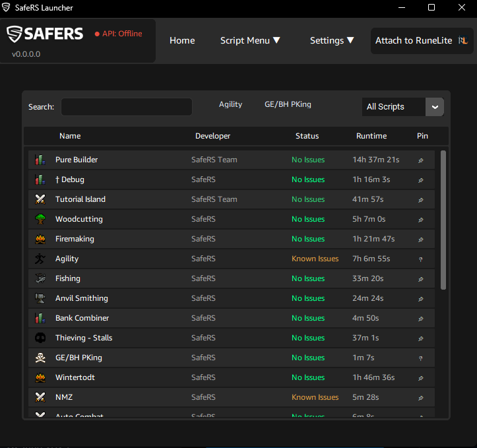Click the 1m 7s runtime value
Viewport: 477px width, 448px height.
[364, 358]
